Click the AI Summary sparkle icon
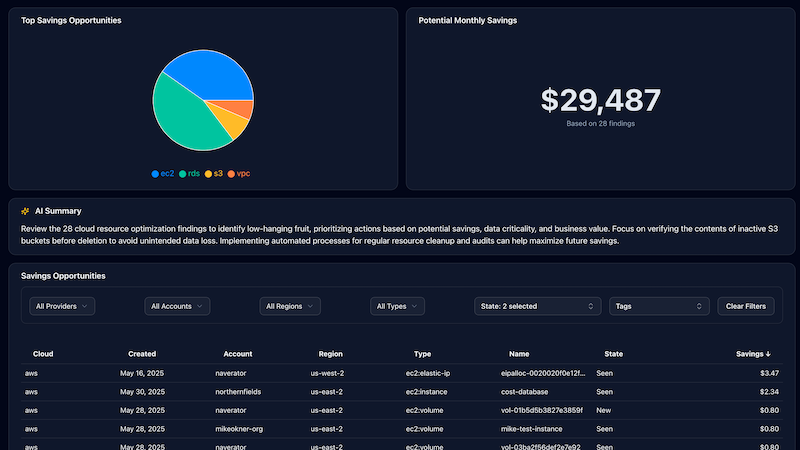This screenshot has height=450, width=800. pyautogui.click(x=25, y=212)
